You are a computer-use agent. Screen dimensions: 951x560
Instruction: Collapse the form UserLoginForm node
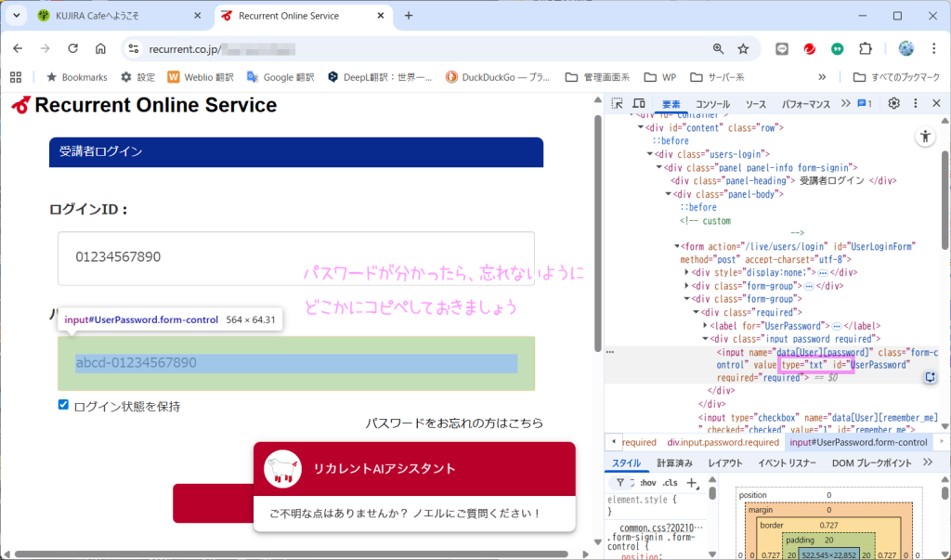(677, 247)
